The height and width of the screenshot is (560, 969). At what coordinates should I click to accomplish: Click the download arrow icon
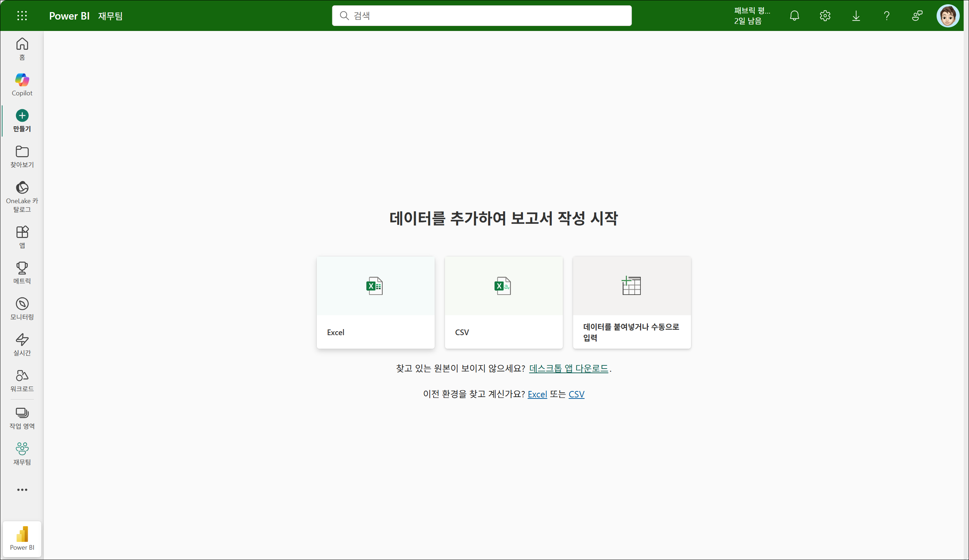(x=855, y=16)
